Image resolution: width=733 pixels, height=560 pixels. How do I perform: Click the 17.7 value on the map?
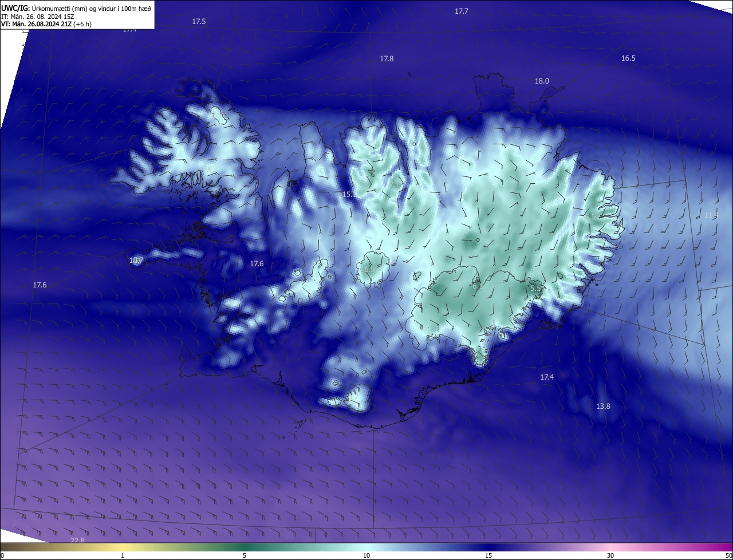pos(462,11)
